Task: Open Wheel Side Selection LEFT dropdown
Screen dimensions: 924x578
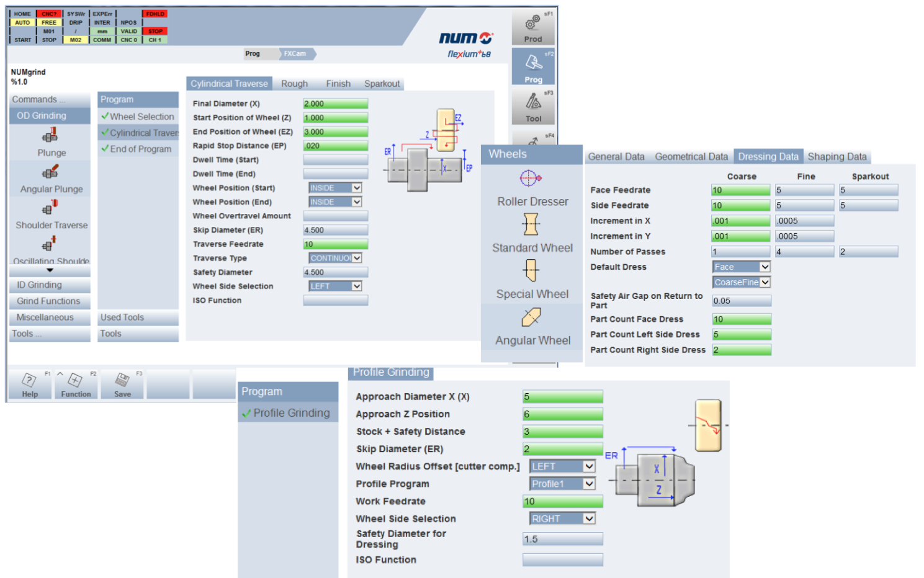Action: pos(335,286)
